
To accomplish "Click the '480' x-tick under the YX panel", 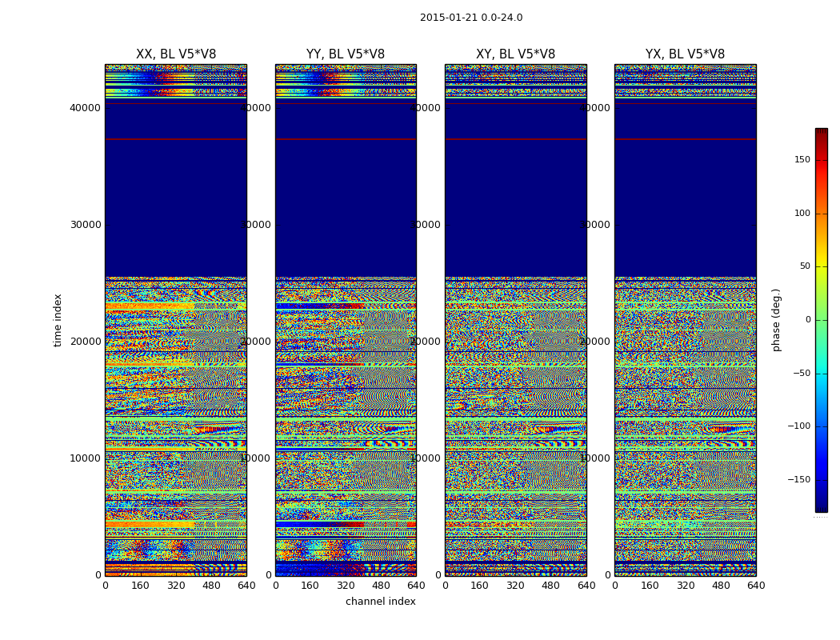I will 721,586.
